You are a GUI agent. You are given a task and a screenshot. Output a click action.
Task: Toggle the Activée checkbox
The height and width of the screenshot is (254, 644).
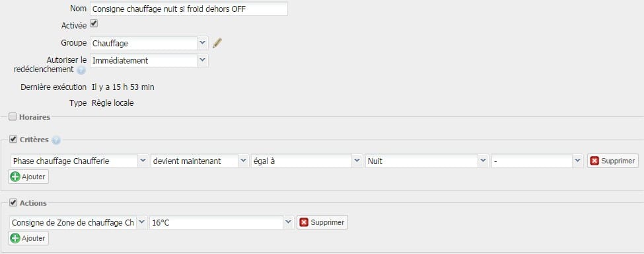pos(94,24)
